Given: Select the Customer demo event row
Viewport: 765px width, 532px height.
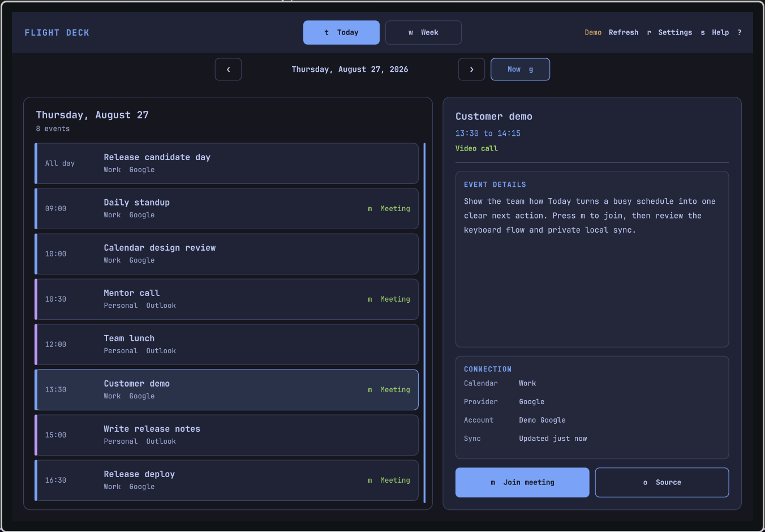Looking at the screenshot, I should click(x=226, y=389).
